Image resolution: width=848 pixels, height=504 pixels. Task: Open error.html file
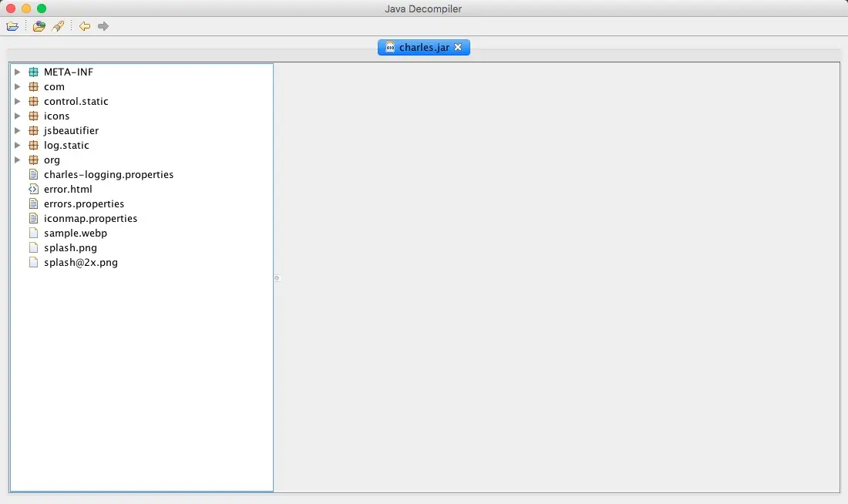click(68, 189)
